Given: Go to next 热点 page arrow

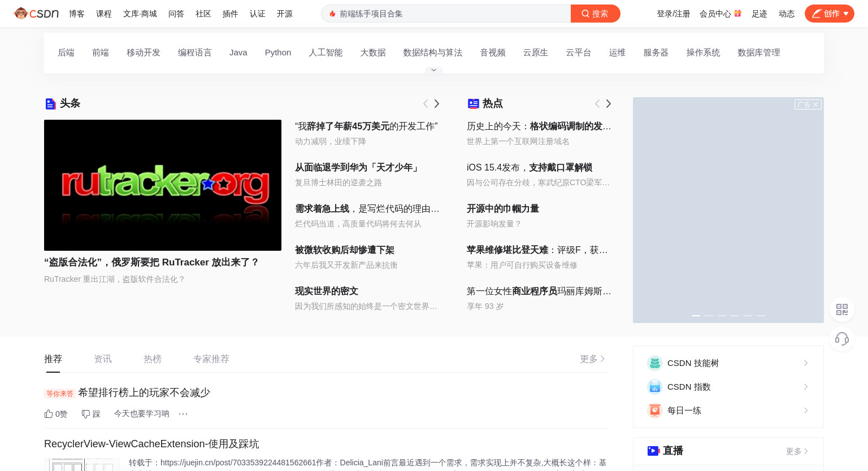Looking at the screenshot, I should 609,103.
